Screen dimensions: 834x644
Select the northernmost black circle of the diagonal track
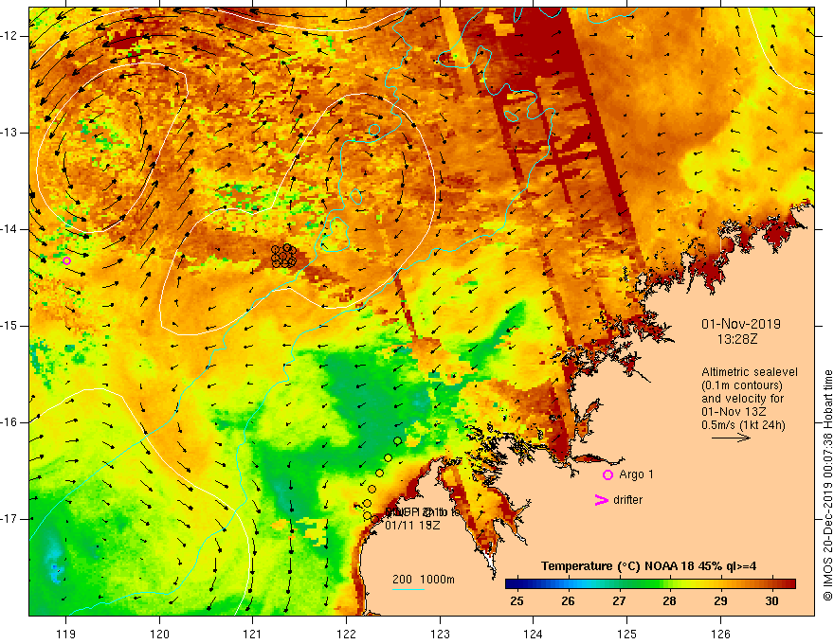[397, 441]
